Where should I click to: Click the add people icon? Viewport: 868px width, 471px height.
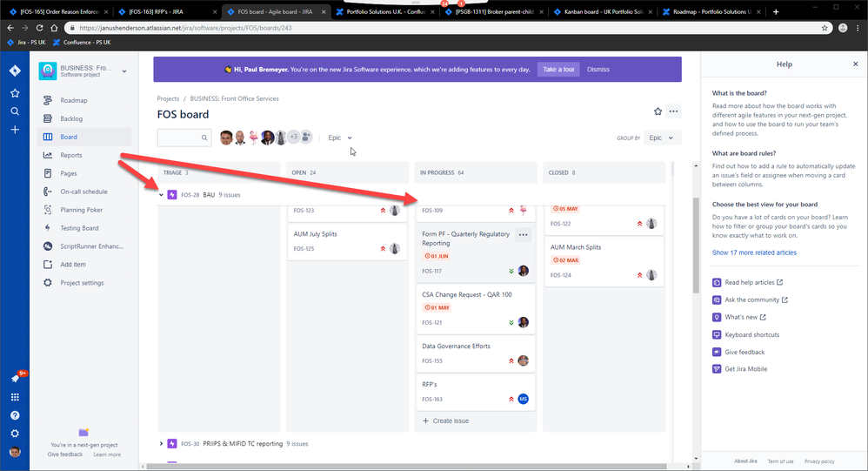coord(306,137)
